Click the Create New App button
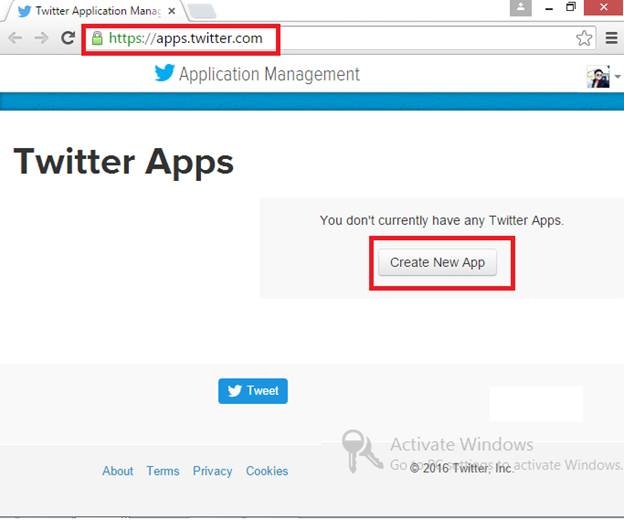Viewport: 624px width, 520px height. click(437, 262)
